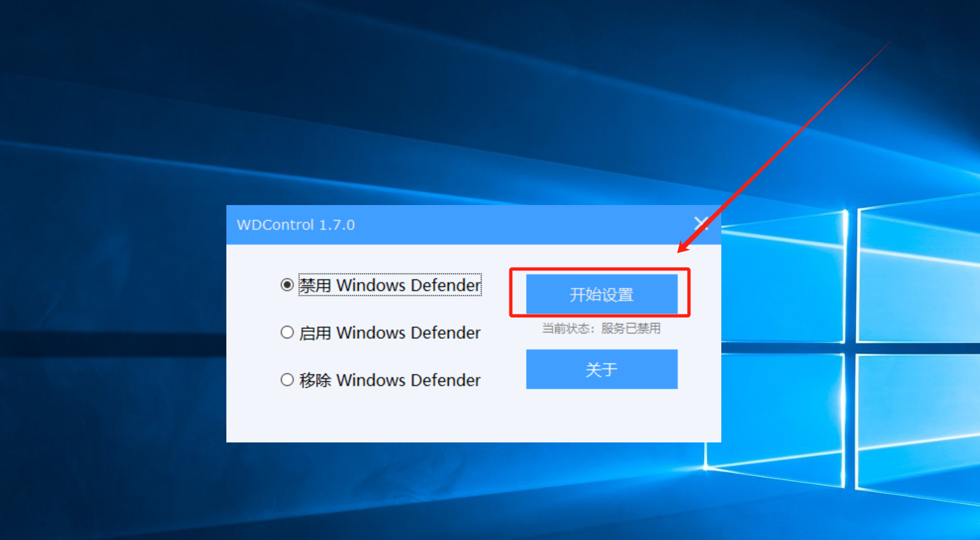
Task: Click the 启用 Windows Defender label text
Action: pos(390,332)
